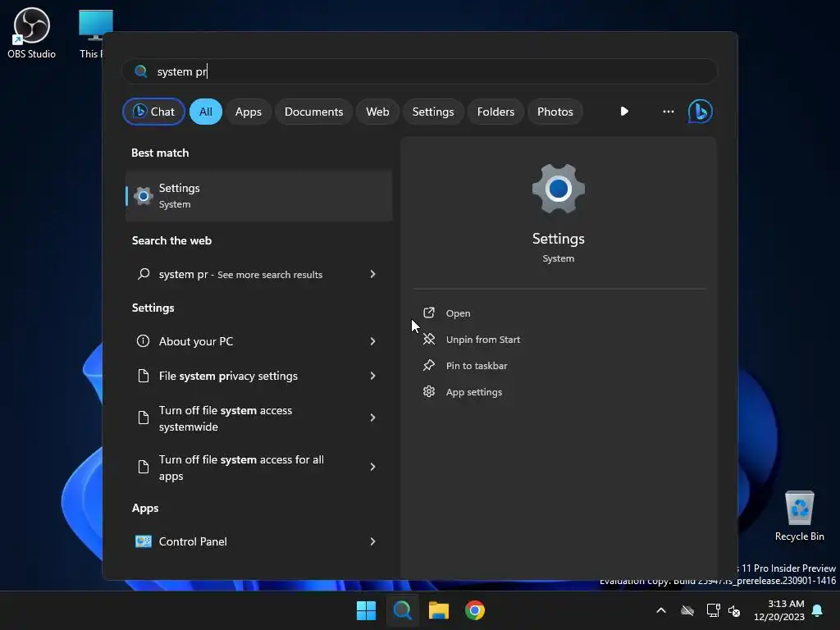Expand chevron for access for all apps

[x=373, y=467]
